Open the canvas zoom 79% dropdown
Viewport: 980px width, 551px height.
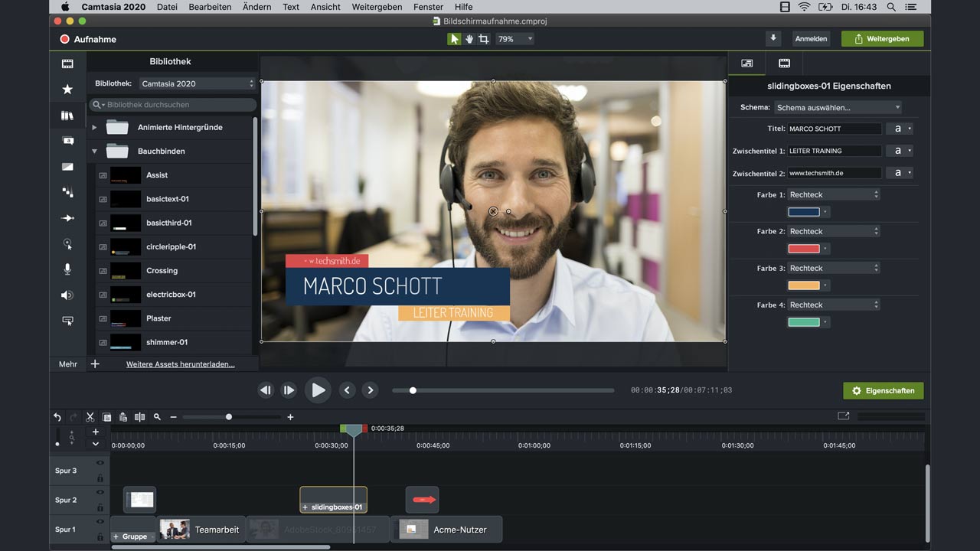click(514, 39)
